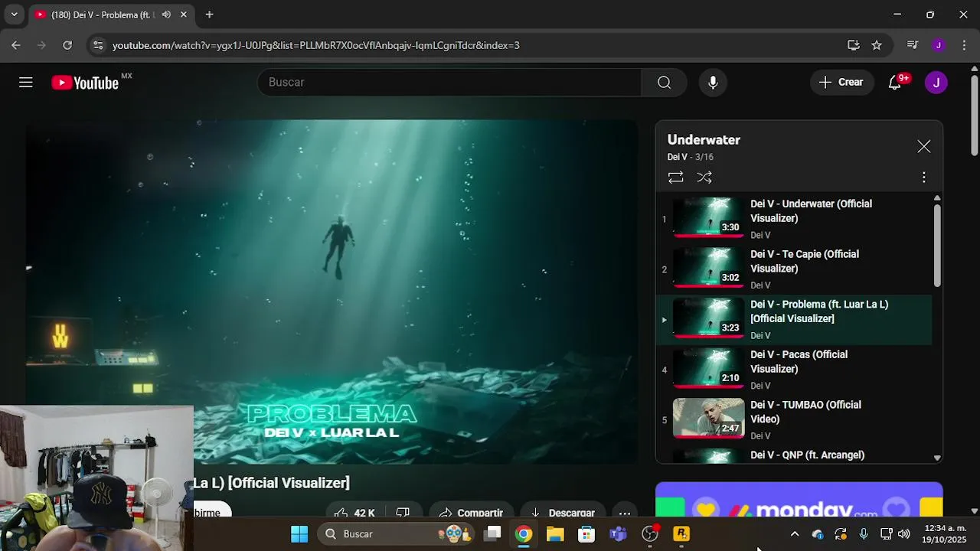This screenshot has width=980, height=551.
Task: Select the Dei V - Problema browser tab
Action: [111, 15]
